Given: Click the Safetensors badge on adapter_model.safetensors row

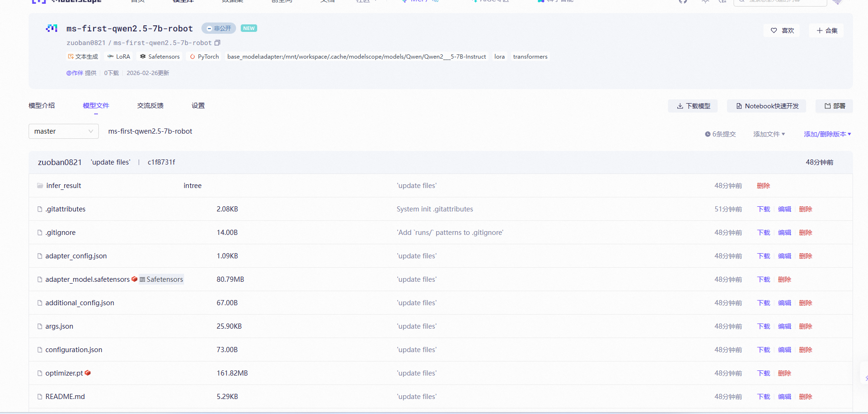Looking at the screenshot, I should pos(161,279).
